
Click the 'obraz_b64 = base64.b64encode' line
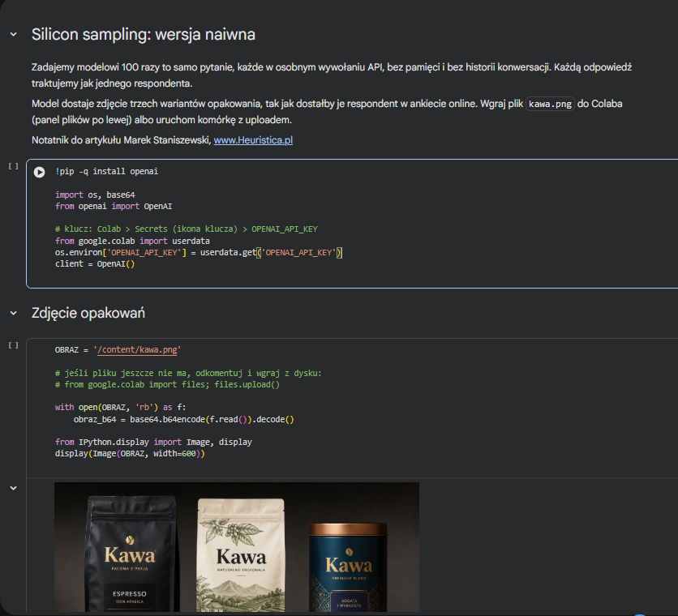click(184, 419)
